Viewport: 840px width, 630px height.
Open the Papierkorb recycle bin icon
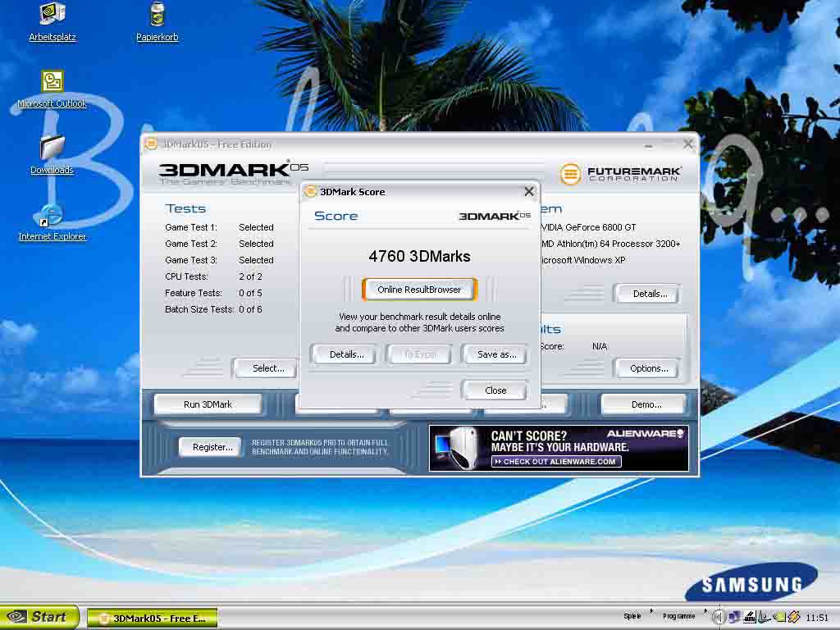[x=157, y=21]
